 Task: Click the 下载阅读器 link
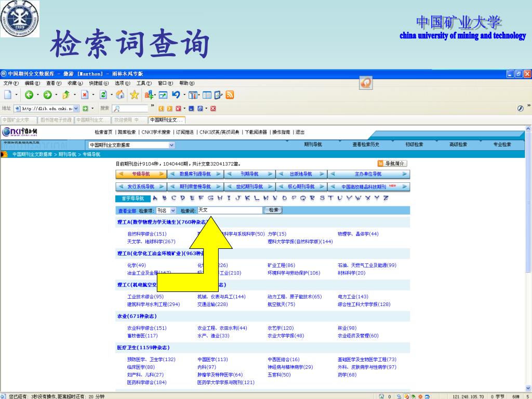[x=256, y=132]
